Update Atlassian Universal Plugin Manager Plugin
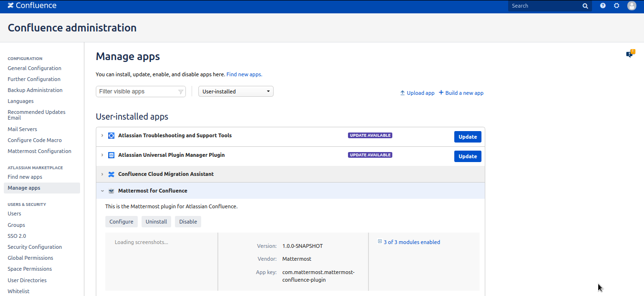644x296 pixels. [468, 156]
